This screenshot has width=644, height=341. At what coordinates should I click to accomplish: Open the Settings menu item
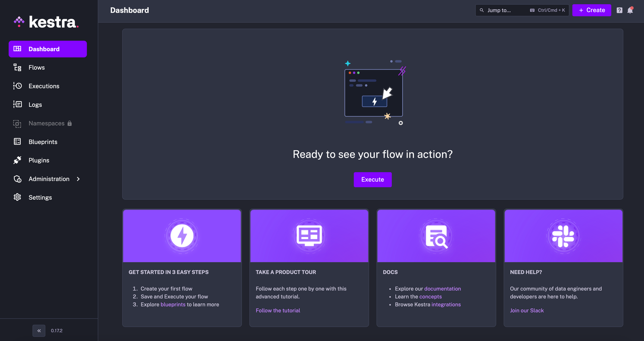47,197
